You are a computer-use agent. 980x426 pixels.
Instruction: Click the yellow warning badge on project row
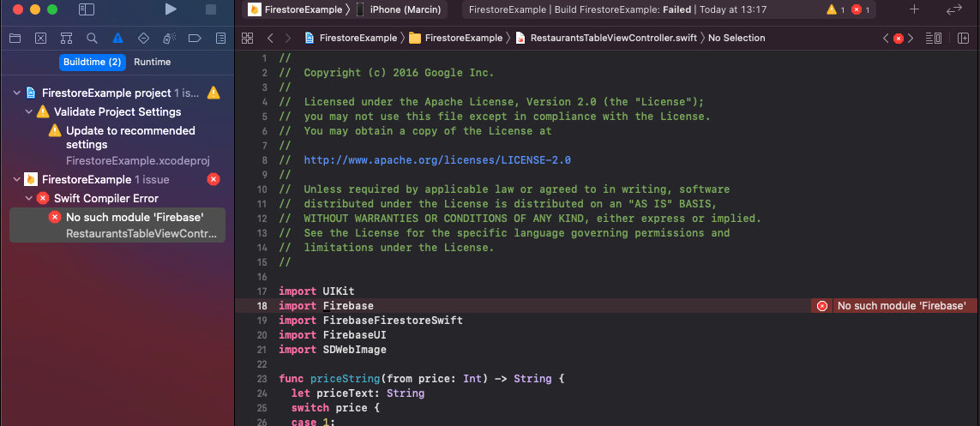pyautogui.click(x=213, y=93)
